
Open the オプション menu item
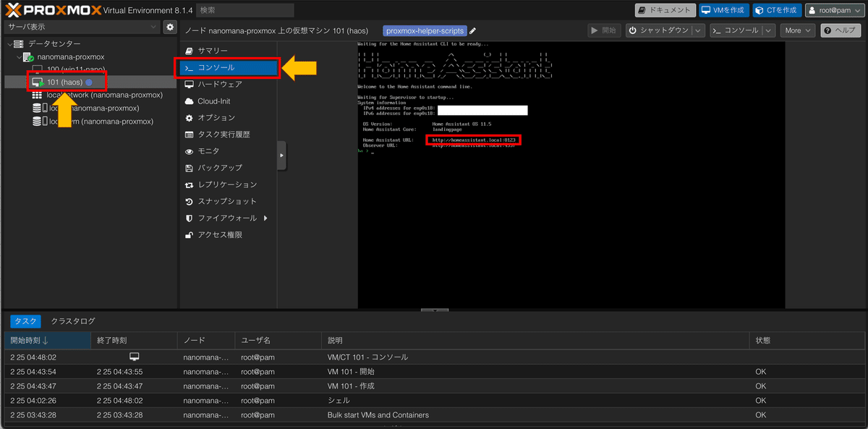point(229,118)
